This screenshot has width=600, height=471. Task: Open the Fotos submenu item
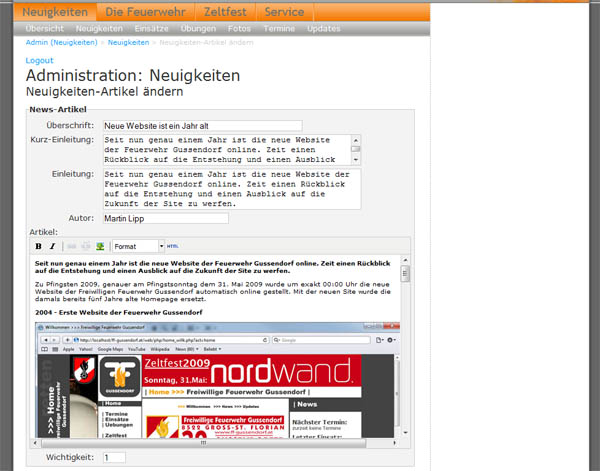point(240,29)
